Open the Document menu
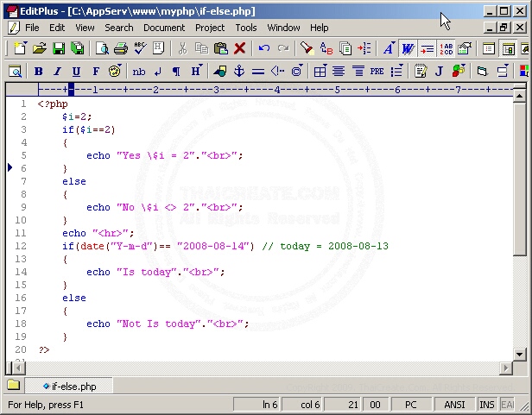The height and width of the screenshot is (415, 532). coord(164,28)
